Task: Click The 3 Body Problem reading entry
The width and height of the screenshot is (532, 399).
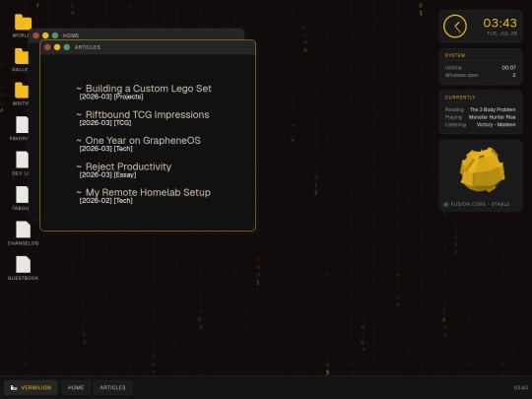Action: coord(493,109)
